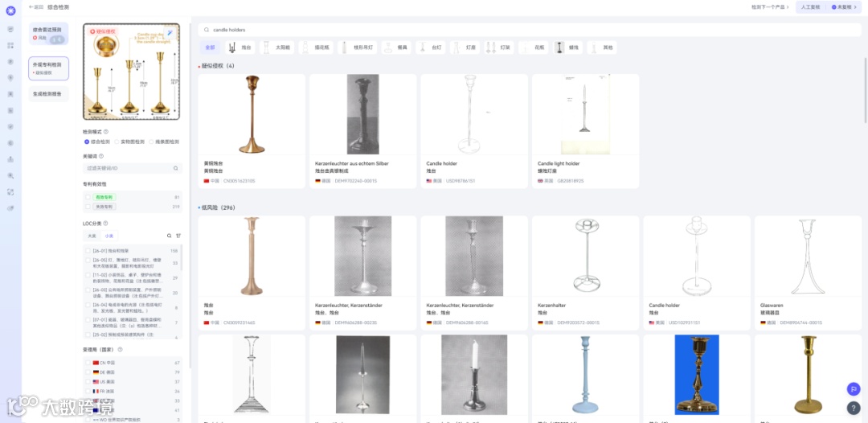
Task: Check the [26-01] LOC category checkbox
Action: click(x=88, y=251)
